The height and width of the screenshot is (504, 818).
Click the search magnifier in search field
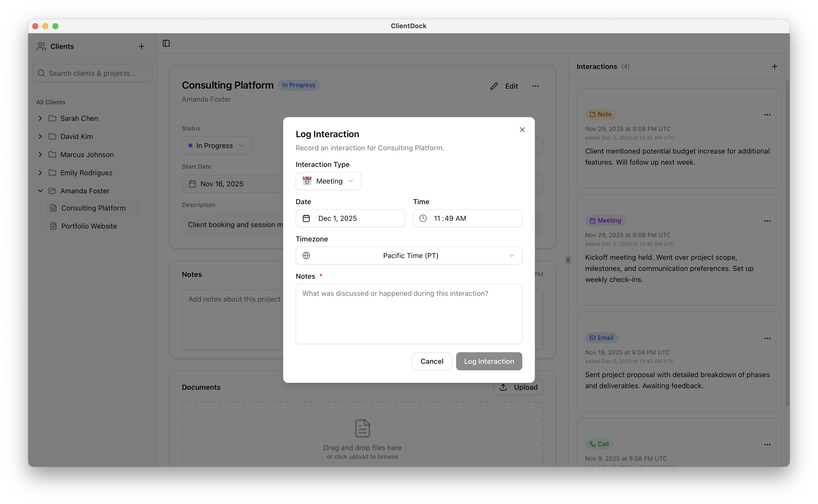(41, 73)
